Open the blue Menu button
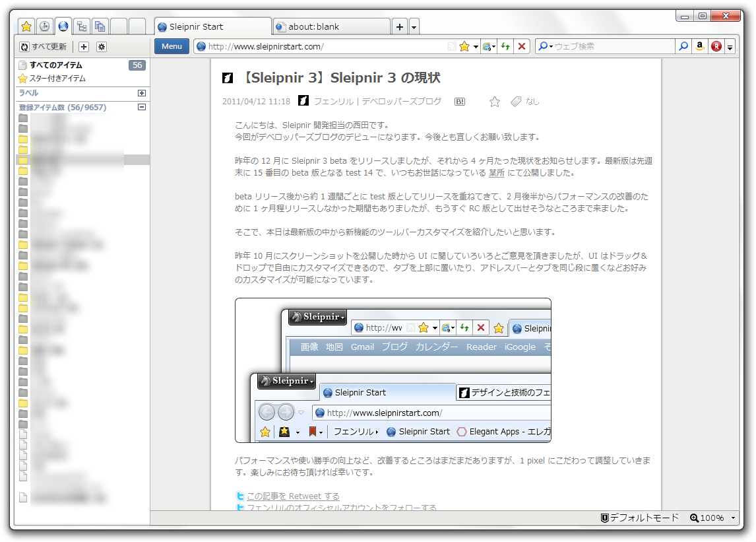The width and height of the screenshot is (756, 542). pos(172,46)
